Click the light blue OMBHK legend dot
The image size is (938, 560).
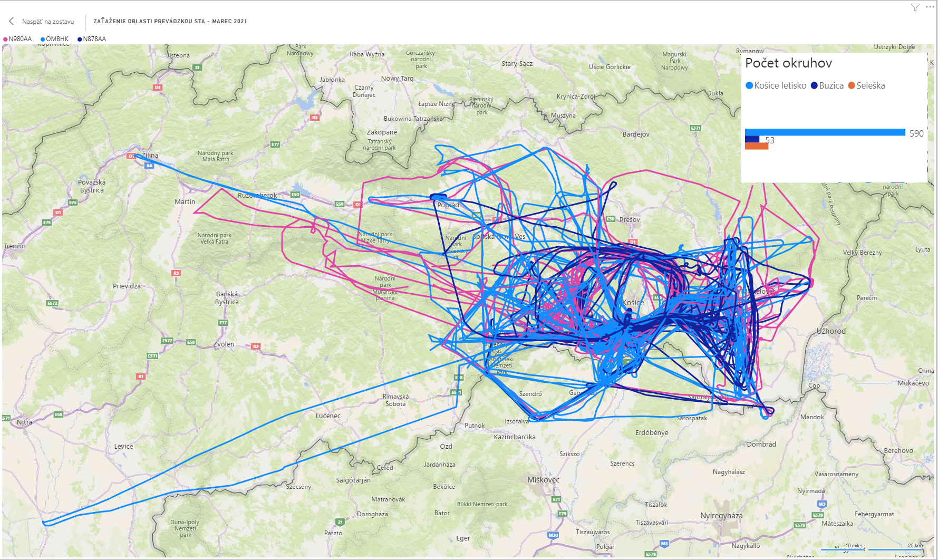pyautogui.click(x=43, y=39)
